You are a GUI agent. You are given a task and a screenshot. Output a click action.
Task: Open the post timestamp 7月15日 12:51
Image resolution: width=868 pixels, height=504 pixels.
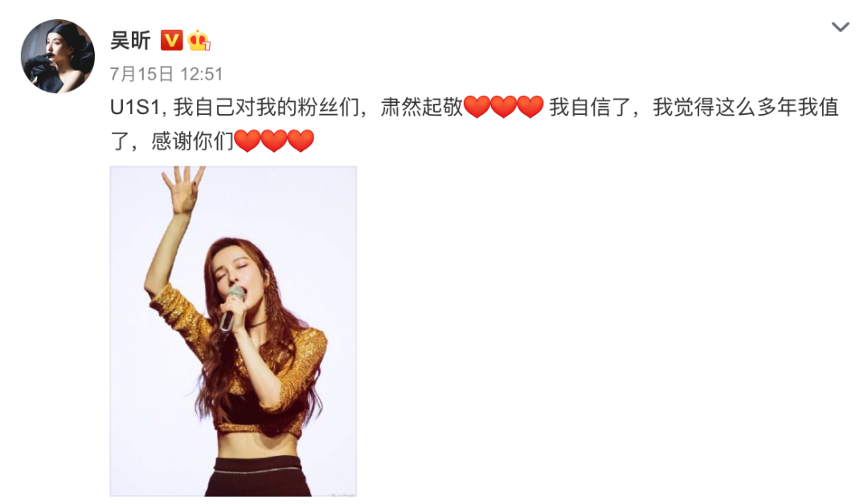pos(166,74)
